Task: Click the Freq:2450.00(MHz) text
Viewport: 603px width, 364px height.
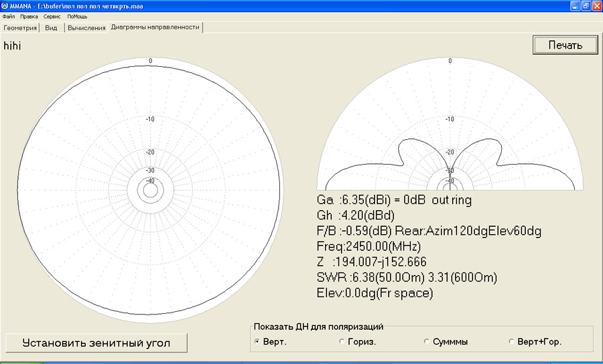Action: 368,246
